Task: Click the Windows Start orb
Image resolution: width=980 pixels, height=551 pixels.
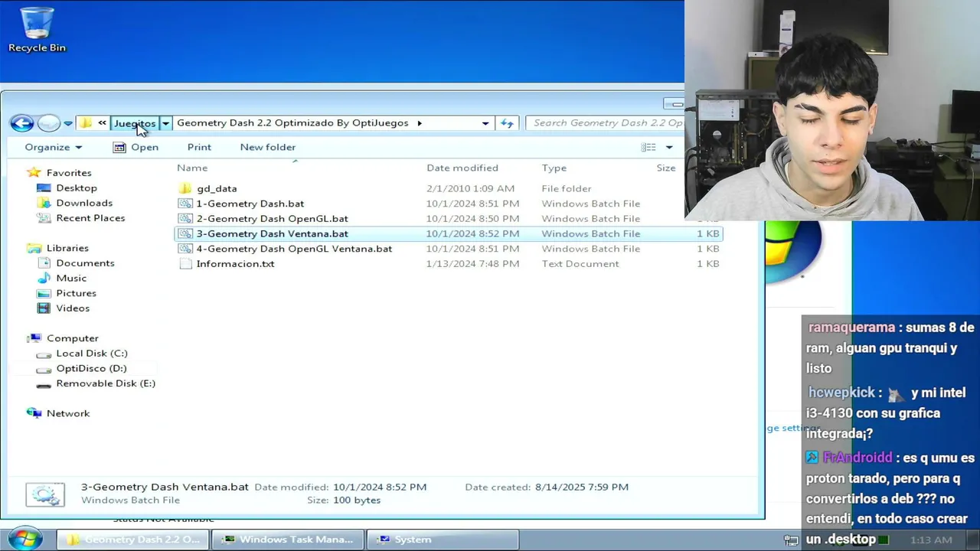Action: click(x=24, y=539)
